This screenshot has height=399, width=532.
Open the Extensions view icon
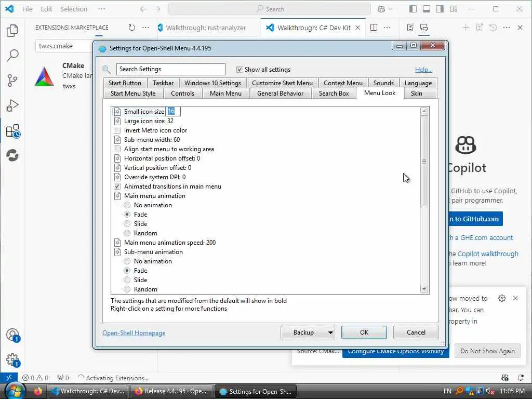pyautogui.click(x=13, y=131)
